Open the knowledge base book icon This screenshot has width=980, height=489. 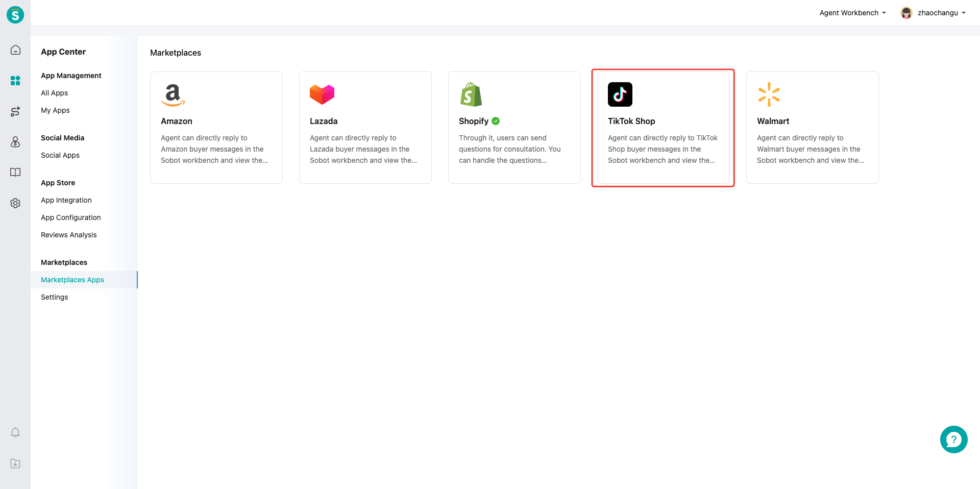pyautogui.click(x=15, y=173)
